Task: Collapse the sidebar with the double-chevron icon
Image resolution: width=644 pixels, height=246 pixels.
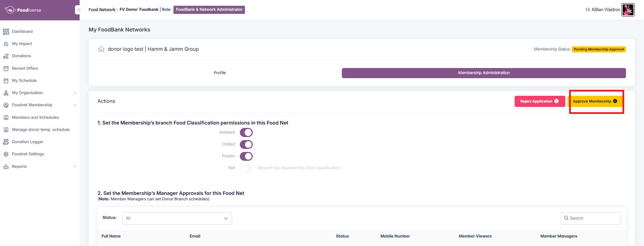Action: pos(79,10)
